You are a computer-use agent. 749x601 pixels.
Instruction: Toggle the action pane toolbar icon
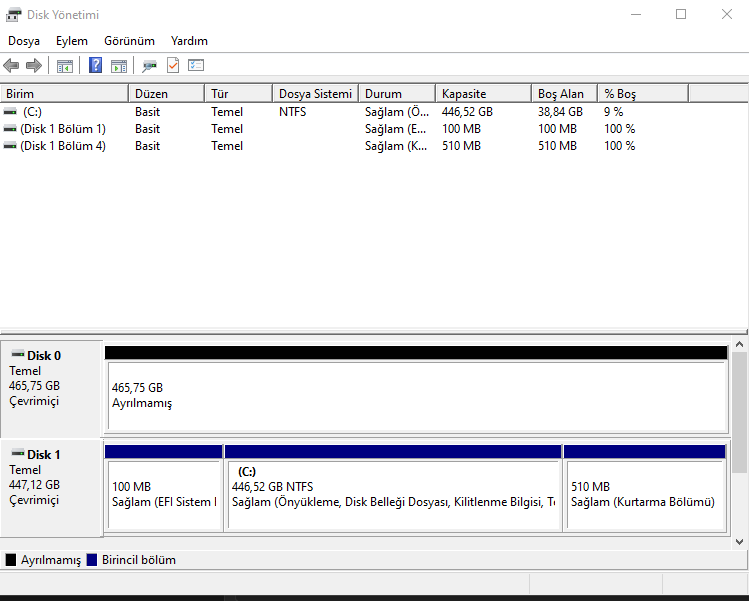pyautogui.click(x=119, y=65)
